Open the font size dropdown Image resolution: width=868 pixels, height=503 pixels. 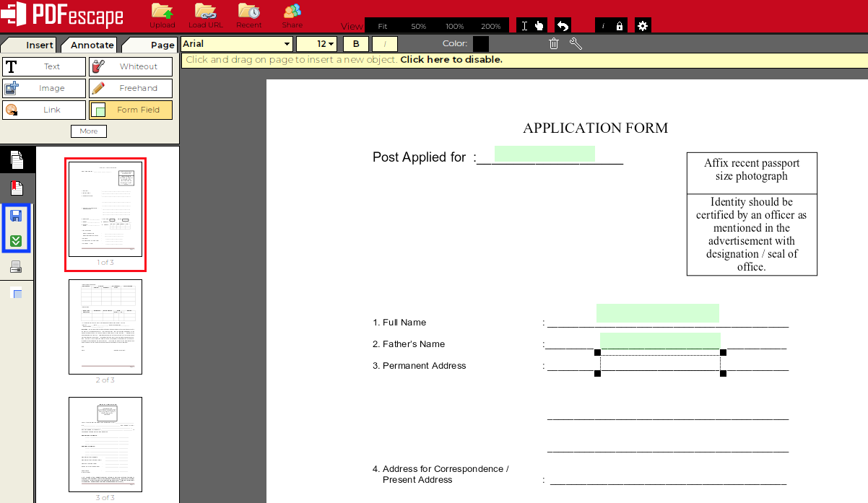tap(316, 43)
